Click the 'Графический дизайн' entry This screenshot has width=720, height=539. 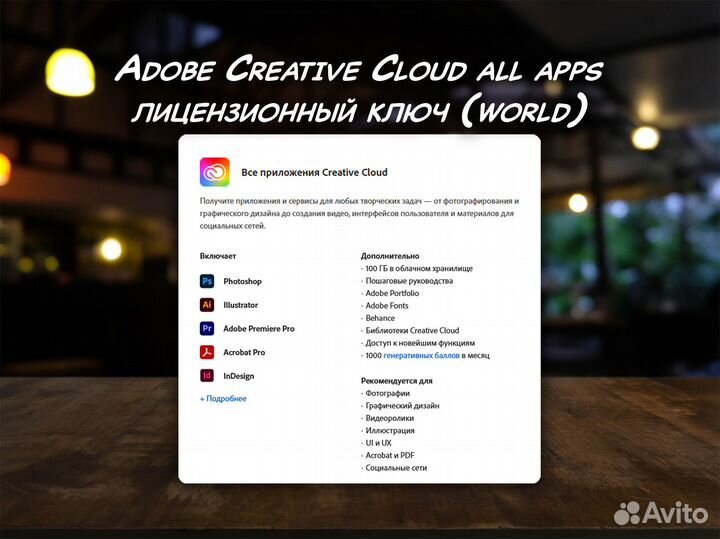pos(400,406)
